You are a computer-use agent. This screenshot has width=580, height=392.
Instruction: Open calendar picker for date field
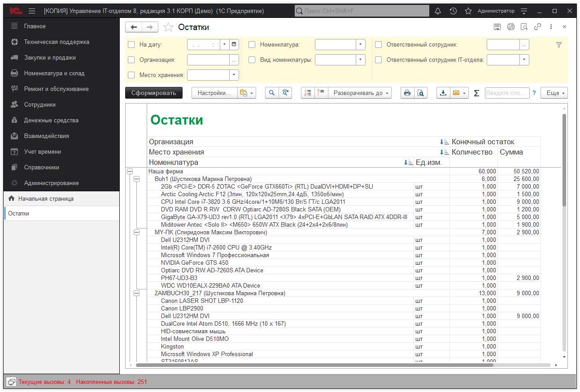pos(234,44)
